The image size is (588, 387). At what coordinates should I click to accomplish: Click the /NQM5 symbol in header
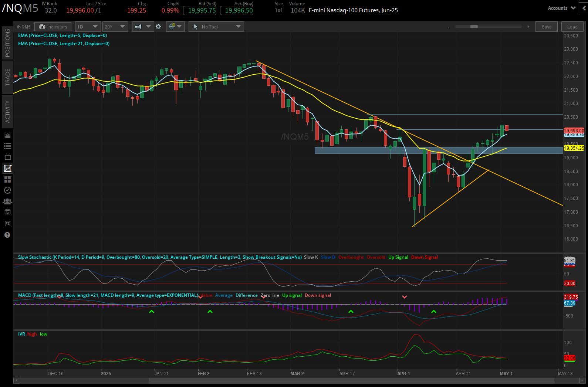20,8
